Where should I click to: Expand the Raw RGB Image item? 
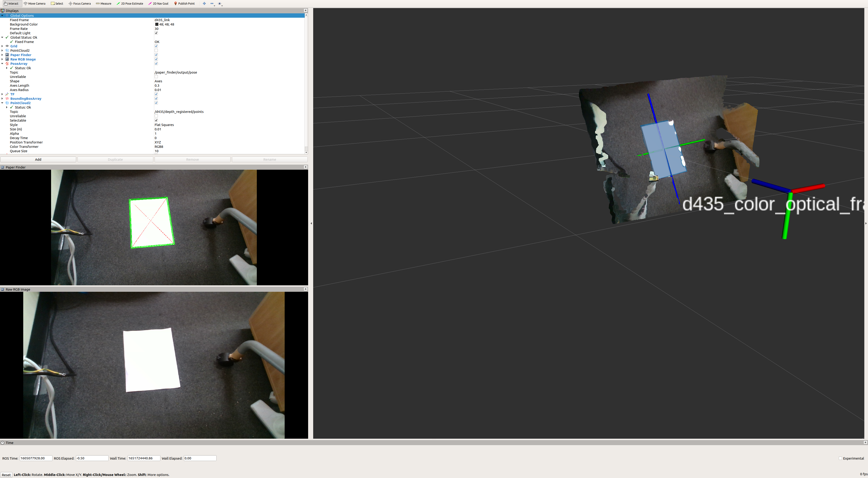coord(2,59)
